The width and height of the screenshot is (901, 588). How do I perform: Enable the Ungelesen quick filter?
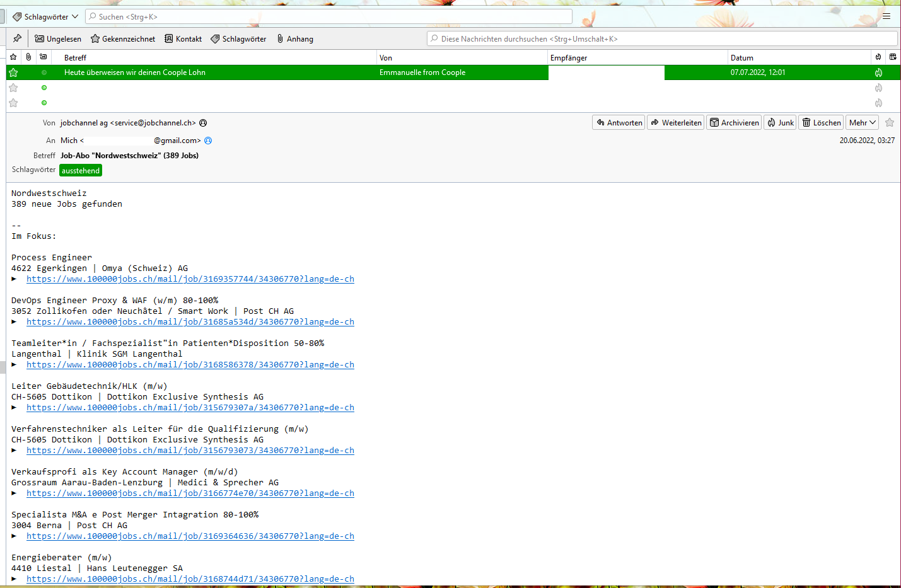(x=58, y=39)
